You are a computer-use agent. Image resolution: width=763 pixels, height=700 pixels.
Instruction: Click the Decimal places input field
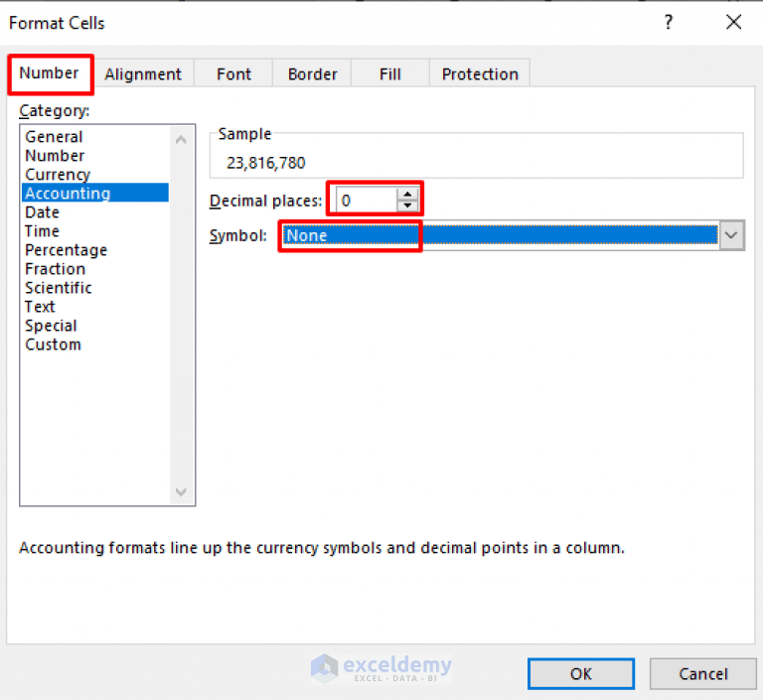[367, 201]
